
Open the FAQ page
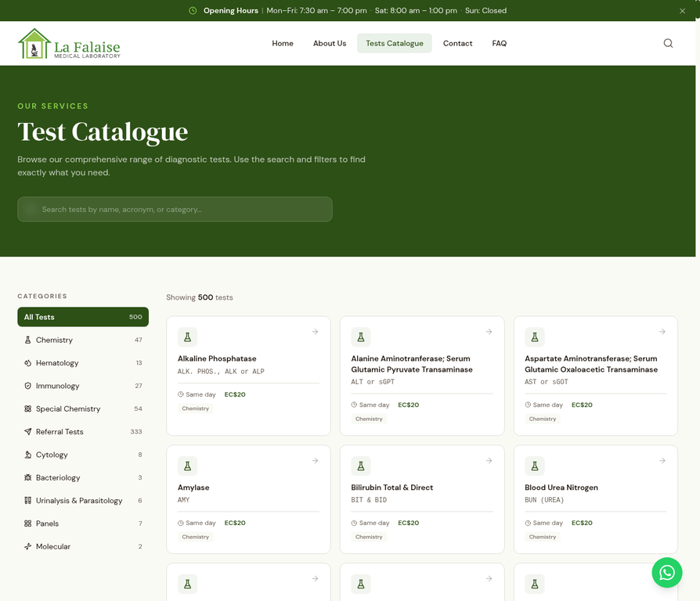(x=499, y=43)
